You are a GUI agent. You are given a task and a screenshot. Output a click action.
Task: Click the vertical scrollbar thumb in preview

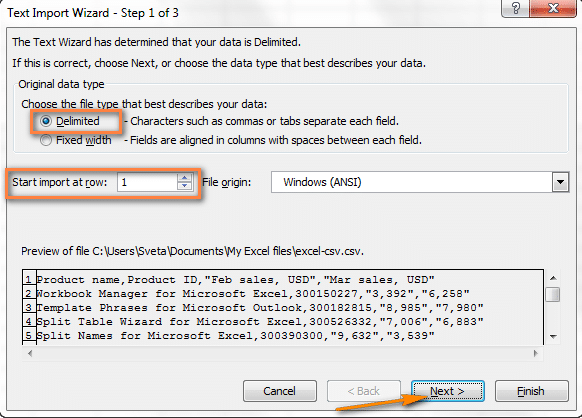point(553,295)
